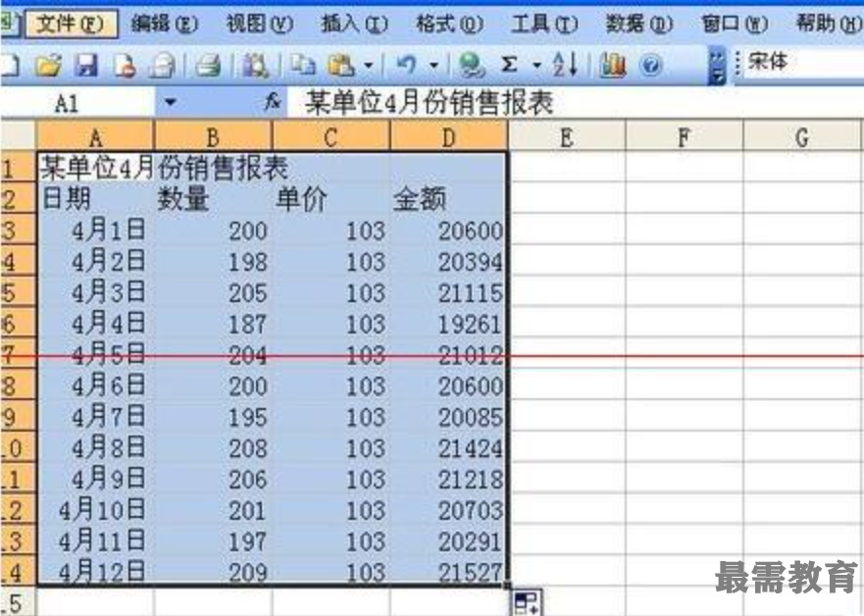This screenshot has height=616, width=864.
Task: Click the date cell 4月1日
Action: click(x=96, y=230)
